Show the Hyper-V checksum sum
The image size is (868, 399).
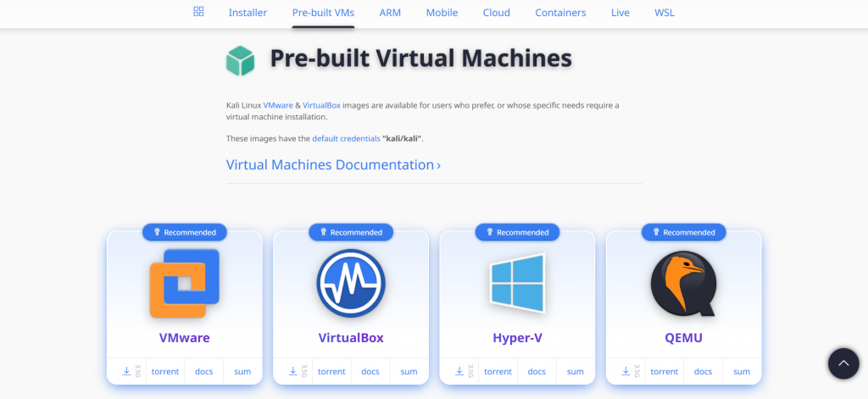tap(576, 371)
